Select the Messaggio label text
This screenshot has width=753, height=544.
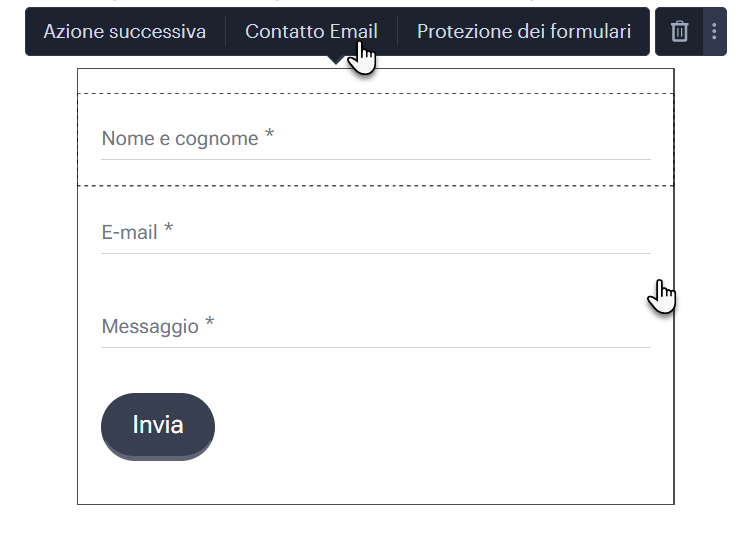coord(150,327)
